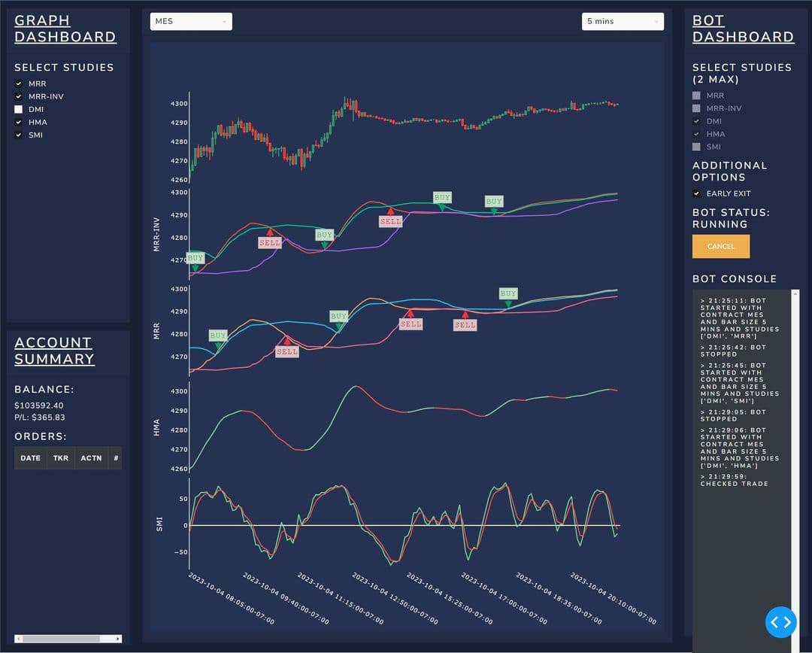812x653 pixels.
Task: Enable the DMI study in Graph Dashboard
Action: 19,109
